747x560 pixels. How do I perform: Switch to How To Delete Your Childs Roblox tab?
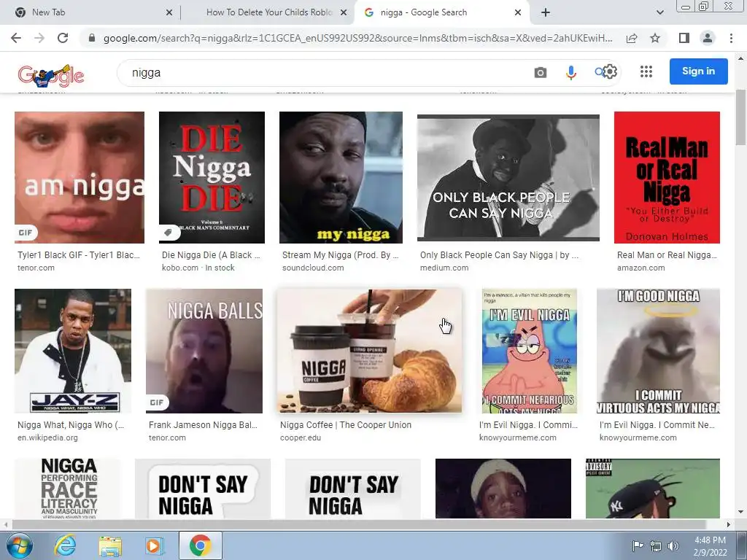coord(268,12)
